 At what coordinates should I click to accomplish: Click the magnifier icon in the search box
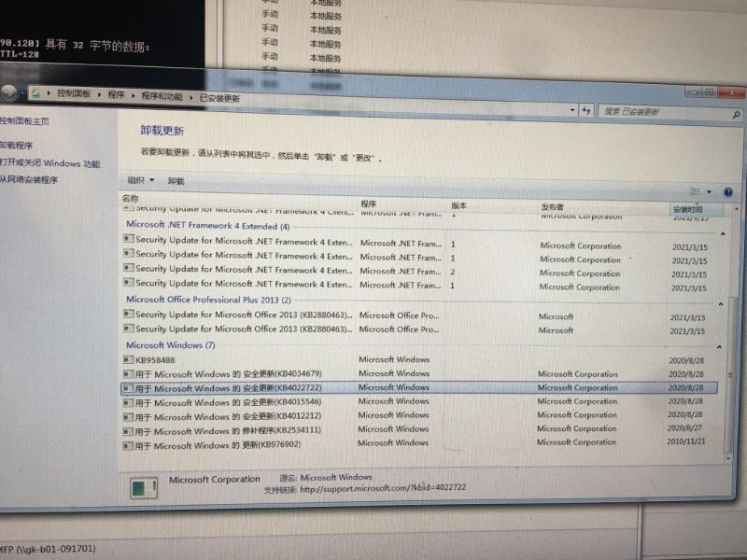point(736,114)
